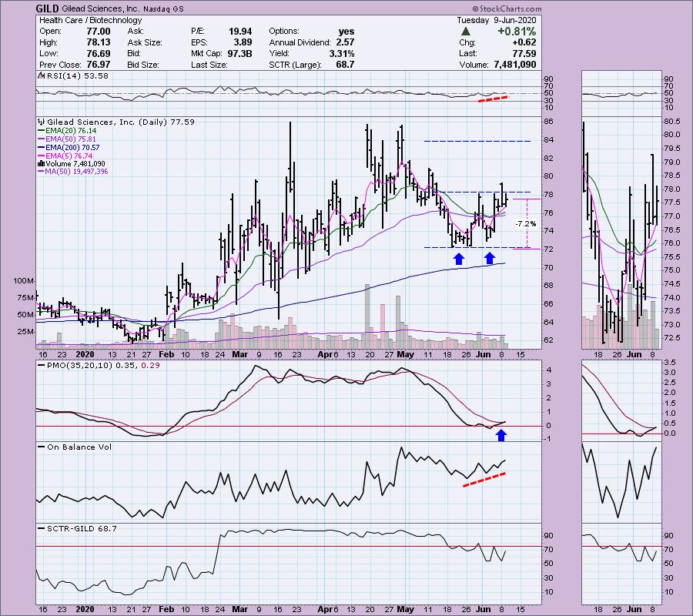Click the P/E value 19.94

240,32
